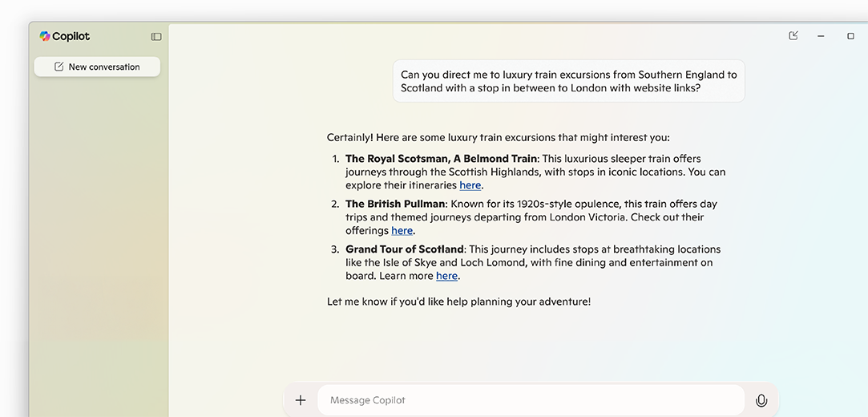Screen dimensions: 868x417
Task: Open the British Pullman offerings 'here' link
Action: coord(402,231)
